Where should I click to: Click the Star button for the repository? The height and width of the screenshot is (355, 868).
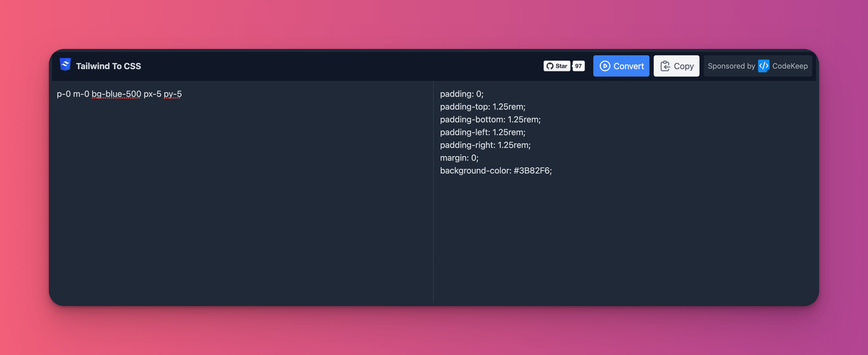click(557, 66)
